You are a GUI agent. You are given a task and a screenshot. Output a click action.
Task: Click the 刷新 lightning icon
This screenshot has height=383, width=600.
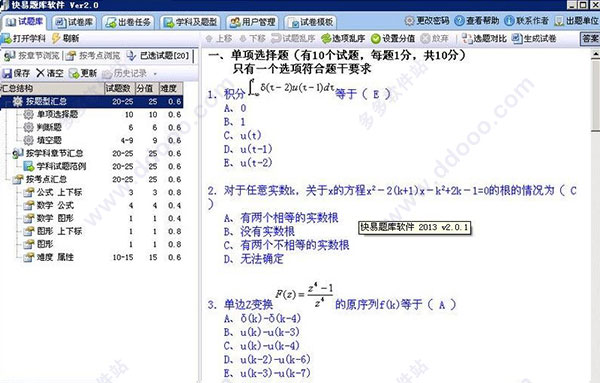(56, 38)
